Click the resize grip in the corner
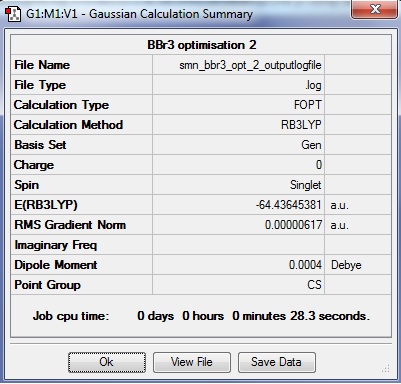 click(386, 368)
